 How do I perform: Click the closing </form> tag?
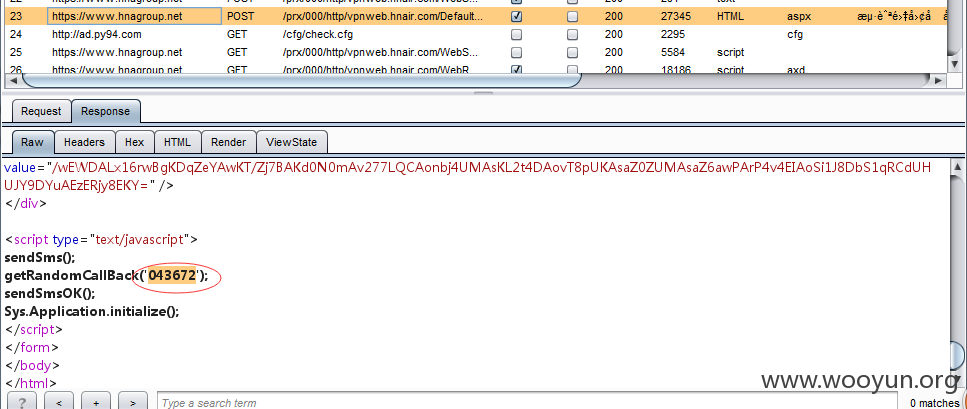31,347
